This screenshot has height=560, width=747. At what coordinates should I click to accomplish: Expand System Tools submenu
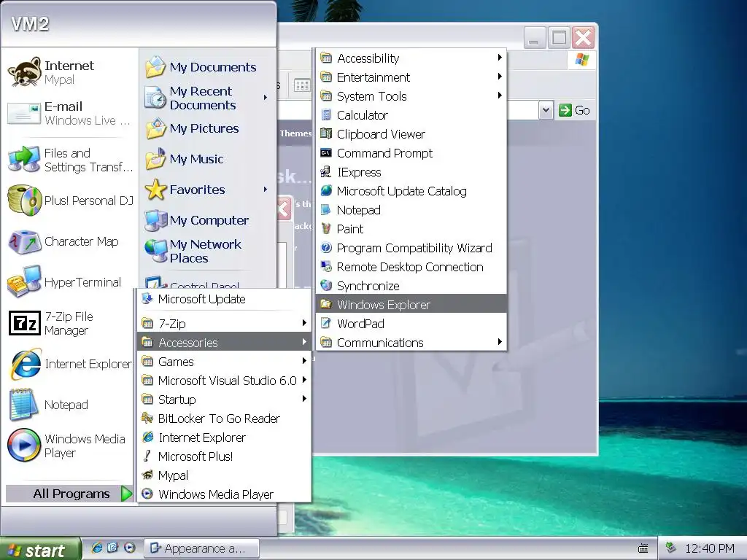pyautogui.click(x=411, y=96)
